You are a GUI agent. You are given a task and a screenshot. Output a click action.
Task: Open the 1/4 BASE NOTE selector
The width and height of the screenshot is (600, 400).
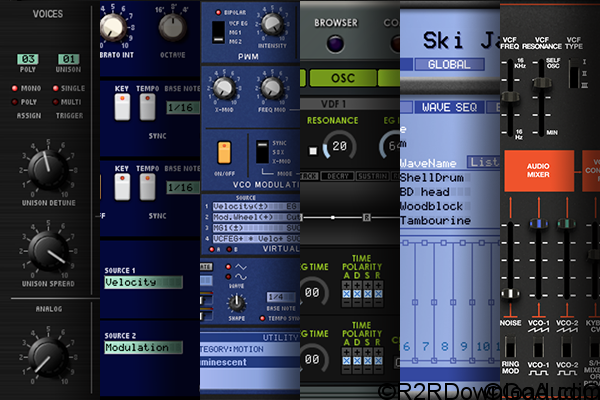281,297
